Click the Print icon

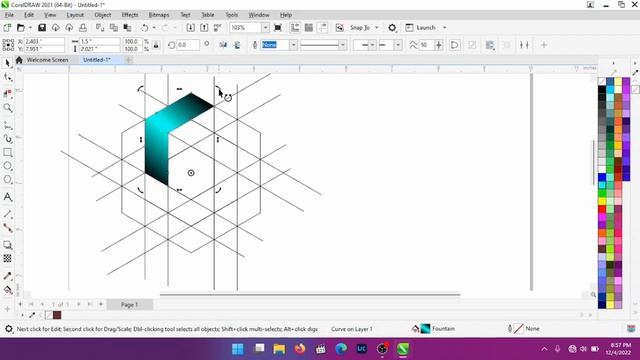83,27
